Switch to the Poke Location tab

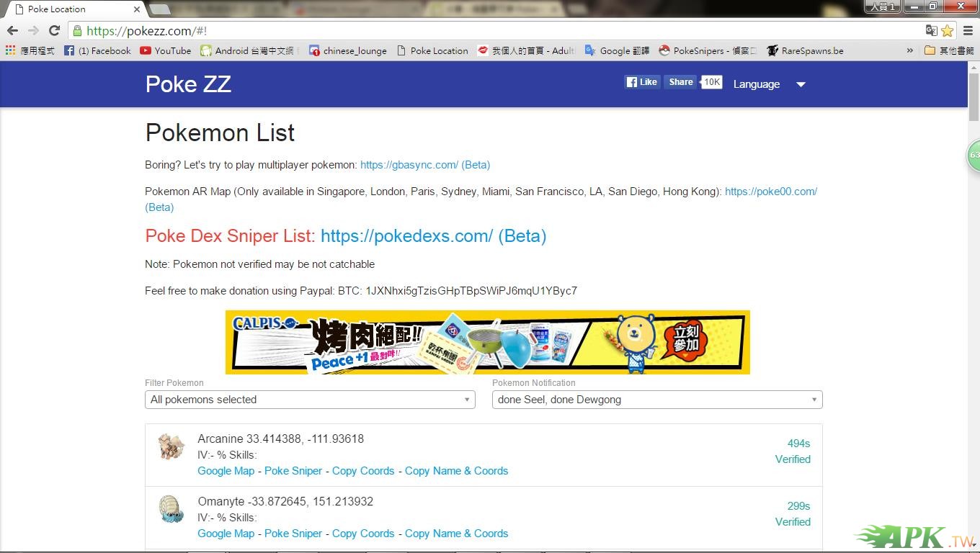73,9
